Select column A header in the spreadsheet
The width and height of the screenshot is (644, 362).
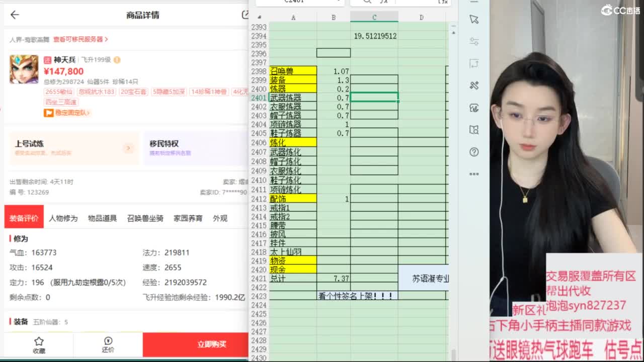click(293, 17)
